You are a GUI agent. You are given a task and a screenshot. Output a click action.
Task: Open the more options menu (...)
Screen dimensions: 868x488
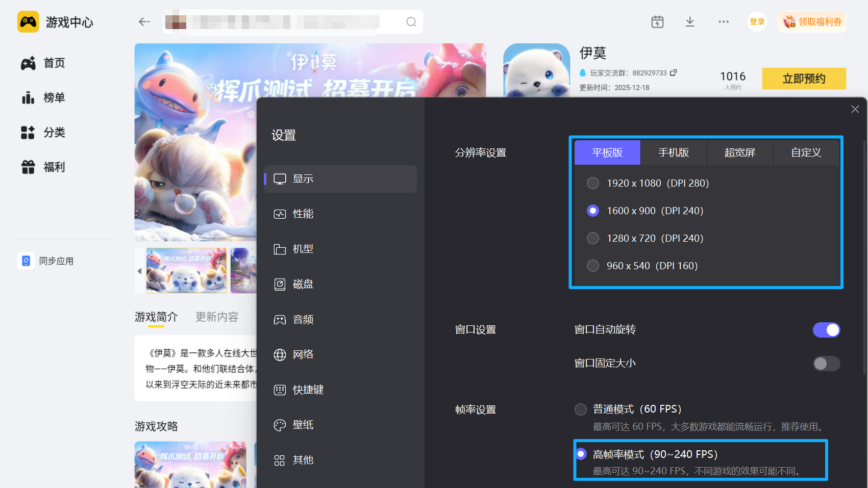[723, 21]
